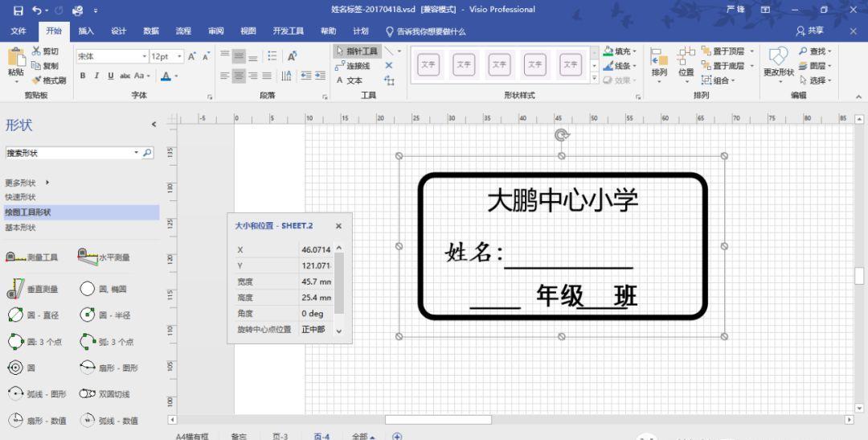Click the add new page plus icon
This screenshot has height=440, width=868.
coord(396,435)
